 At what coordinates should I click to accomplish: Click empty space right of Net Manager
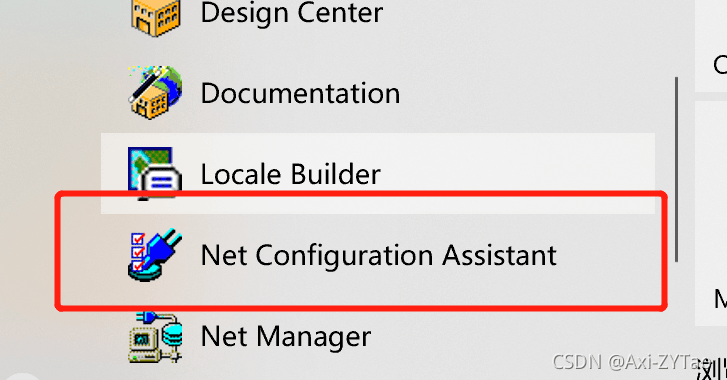click(510, 336)
